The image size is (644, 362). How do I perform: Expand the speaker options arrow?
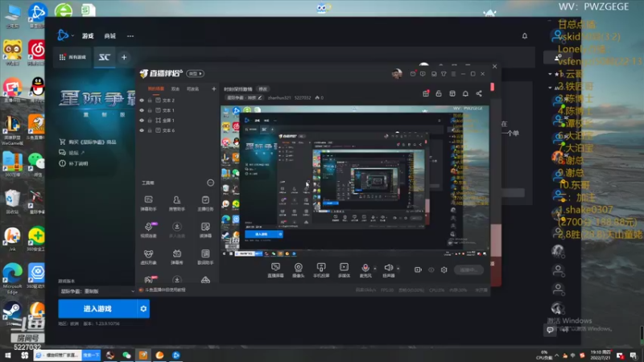tap(398, 269)
